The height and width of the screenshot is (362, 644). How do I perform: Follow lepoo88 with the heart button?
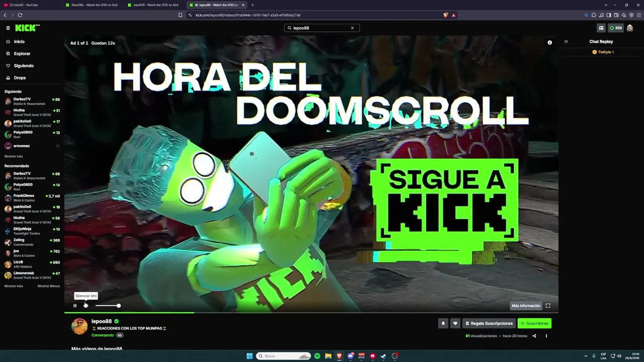click(455, 323)
